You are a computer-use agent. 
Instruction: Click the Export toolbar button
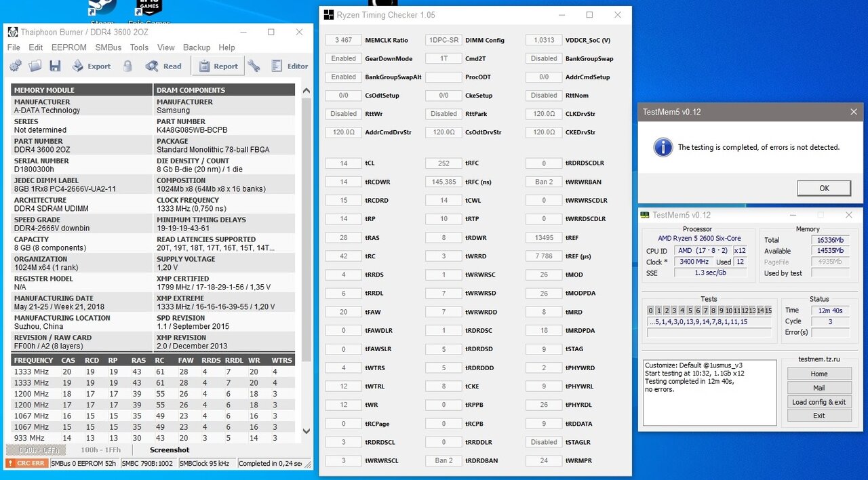pos(91,66)
